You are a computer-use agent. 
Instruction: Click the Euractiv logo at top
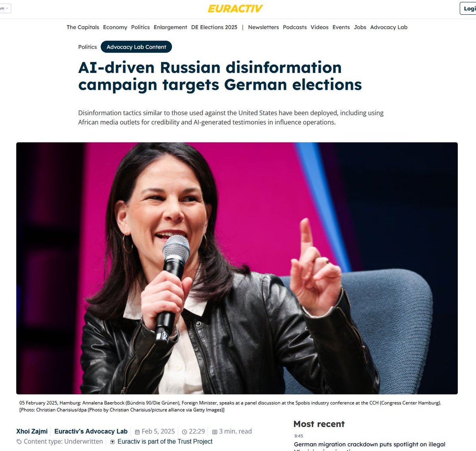click(x=235, y=8)
